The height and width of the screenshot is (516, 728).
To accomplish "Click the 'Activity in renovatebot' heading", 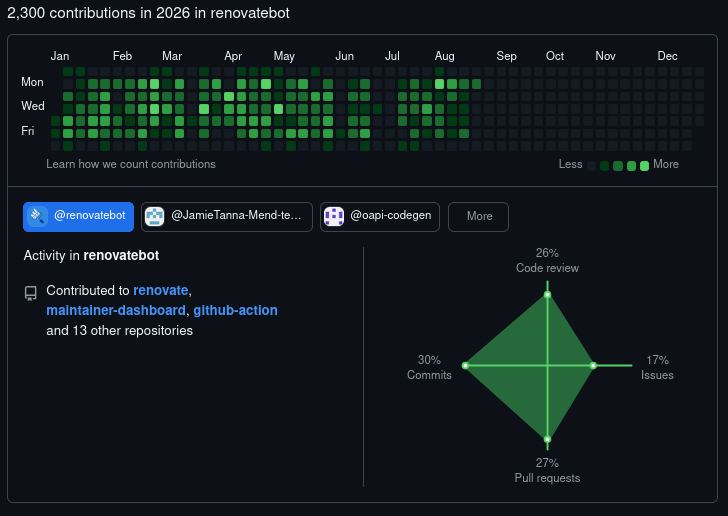I will (91, 255).
